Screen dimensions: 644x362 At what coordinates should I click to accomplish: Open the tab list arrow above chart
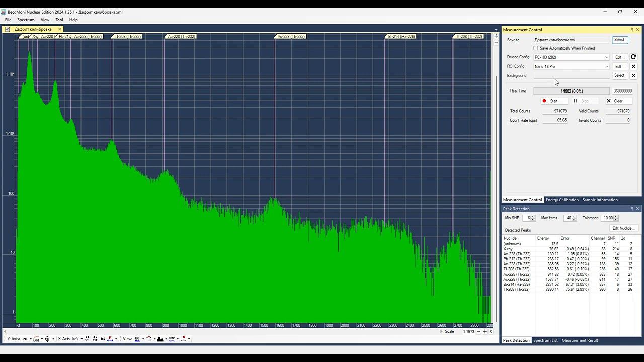496,29
